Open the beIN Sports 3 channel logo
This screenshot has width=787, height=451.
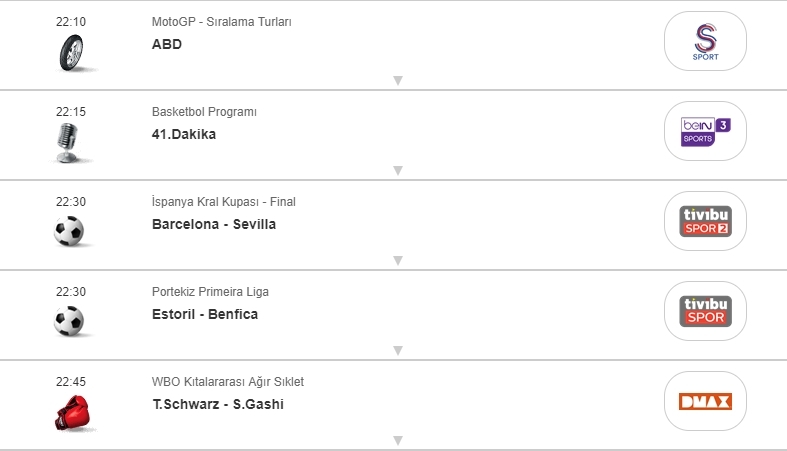point(705,131)
